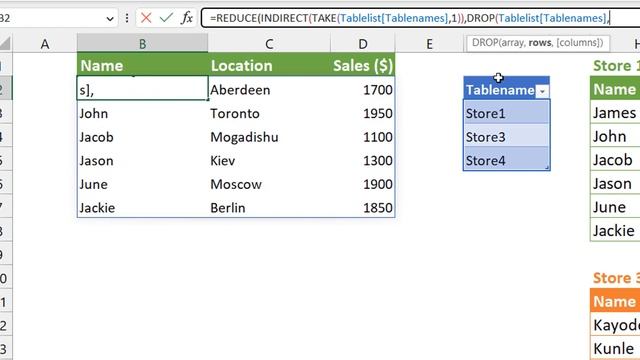Click the sales value 1300
The image size is (640, 360).
[362, 161]
